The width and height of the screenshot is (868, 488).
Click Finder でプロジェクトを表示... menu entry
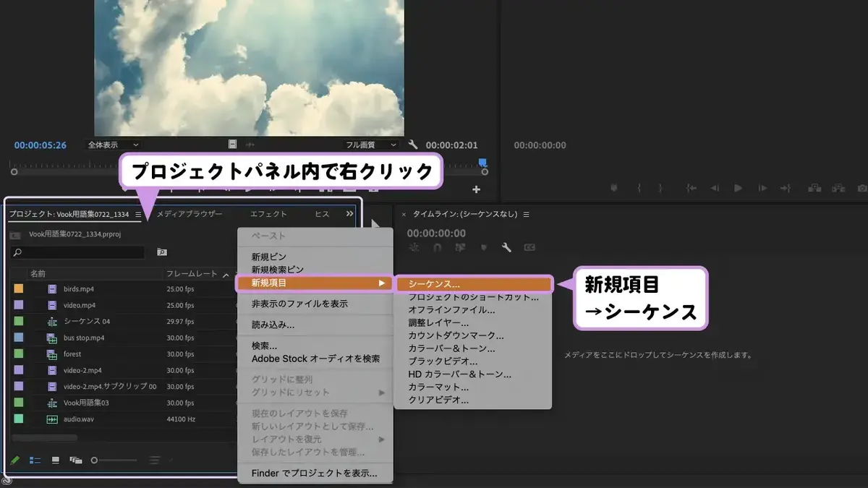pos(315,474)
